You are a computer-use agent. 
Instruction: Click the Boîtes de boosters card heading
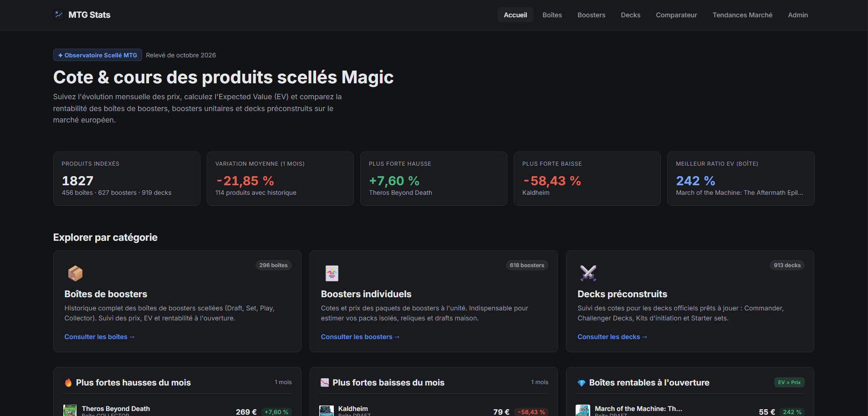pos(106,294)
